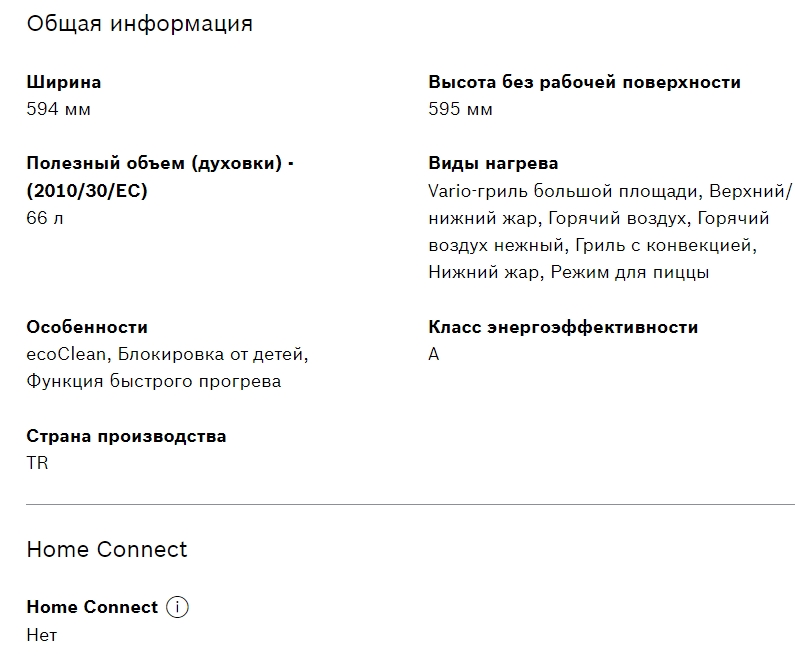Image resolution: width=795 pixels, height=659 pixels.
Task: Click the 'Особенности' label
Action: (x=87, y=327)
